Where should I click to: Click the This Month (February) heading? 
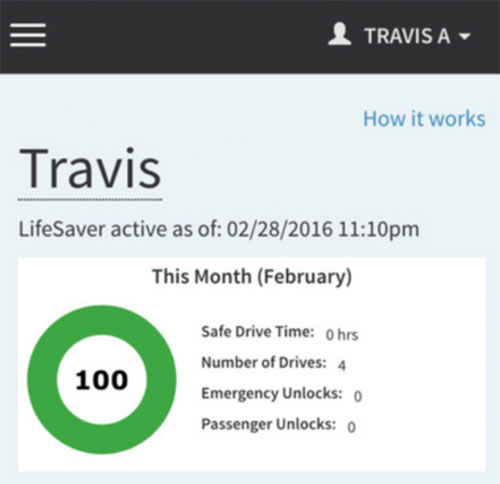click(252, 277)
